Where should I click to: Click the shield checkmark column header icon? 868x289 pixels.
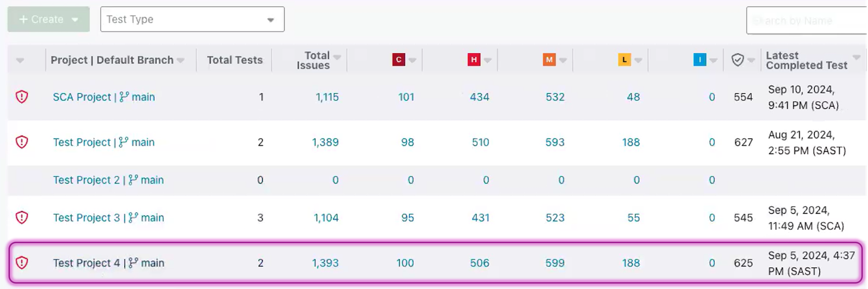(737, 60)
